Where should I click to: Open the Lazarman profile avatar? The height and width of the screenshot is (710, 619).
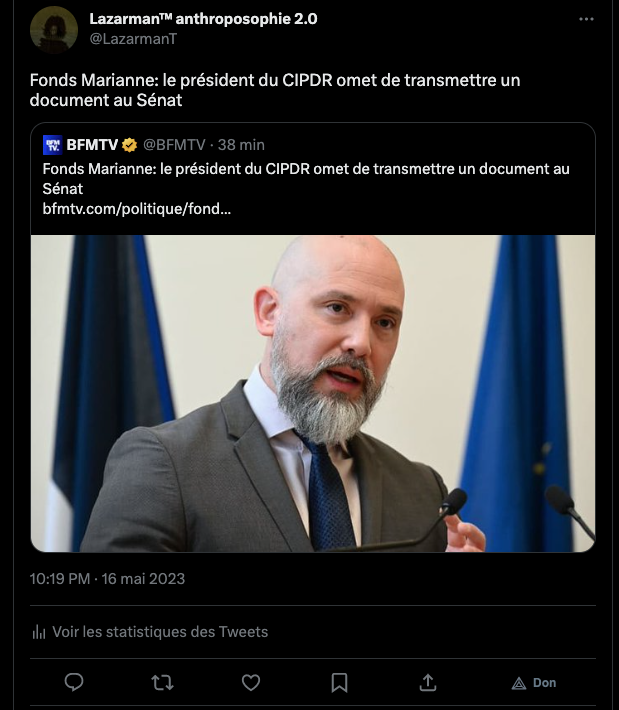click(x=54, y=30)
